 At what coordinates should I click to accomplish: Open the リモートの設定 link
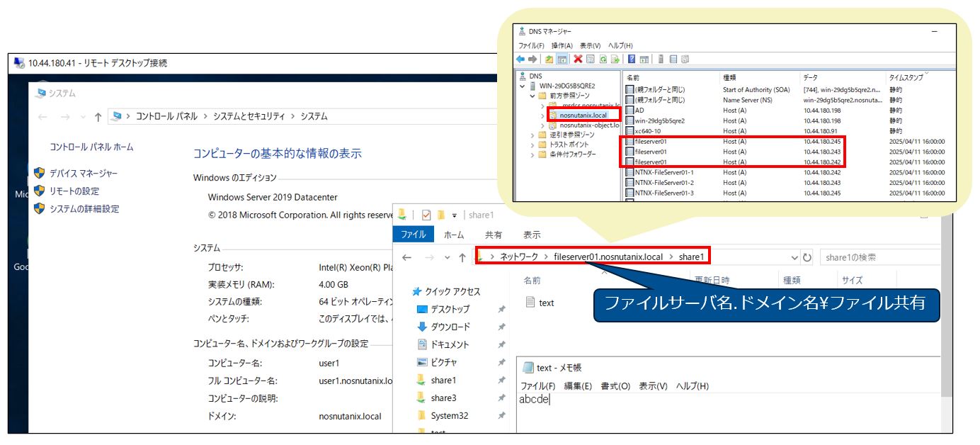click(74, 191)
